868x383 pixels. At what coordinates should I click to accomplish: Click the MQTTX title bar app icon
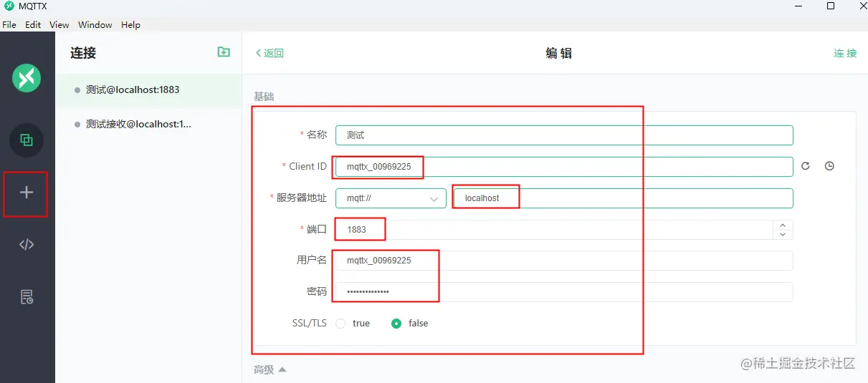9,6
